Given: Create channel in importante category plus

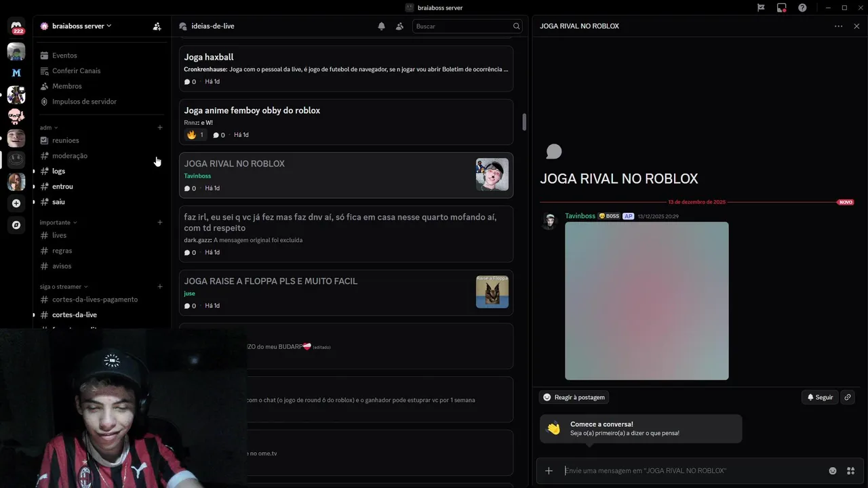Looking at the screenshot, I should point(160,222).
